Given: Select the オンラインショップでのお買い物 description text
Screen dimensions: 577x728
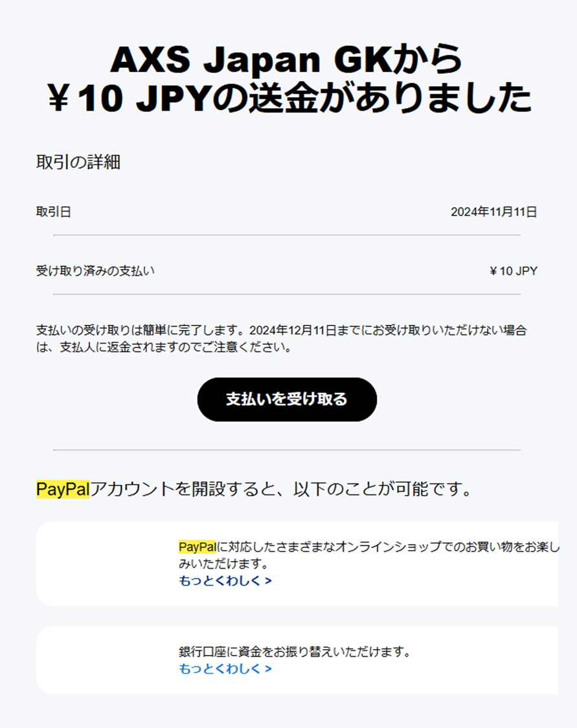Looking at the screenshot, I should (x=369, y=555).
